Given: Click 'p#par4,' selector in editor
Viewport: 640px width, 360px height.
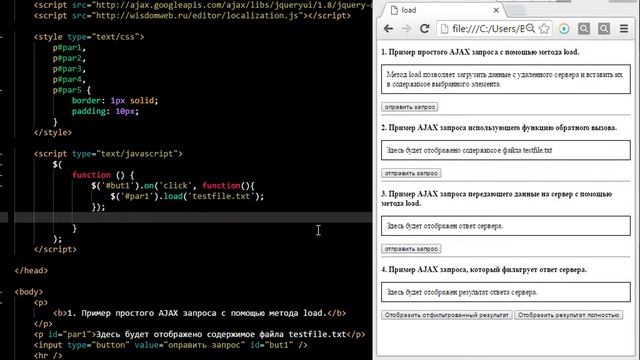Looking at the screenshot, I should pyautogui.click(x=69, y=80).
